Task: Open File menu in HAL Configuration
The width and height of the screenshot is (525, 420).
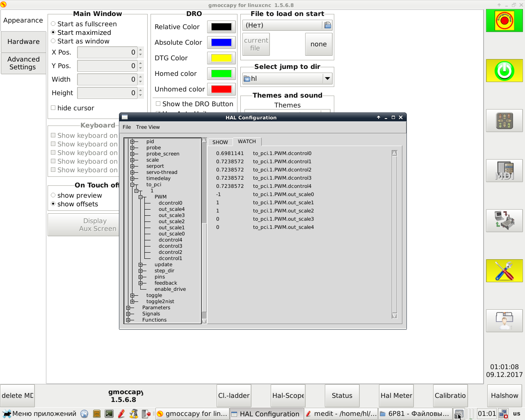Action: click(127, 127)
